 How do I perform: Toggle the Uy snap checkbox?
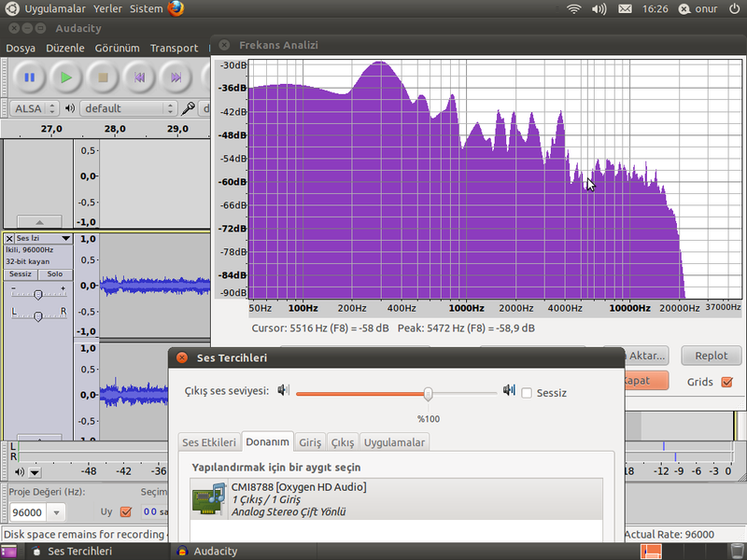[x=126, y=511]
